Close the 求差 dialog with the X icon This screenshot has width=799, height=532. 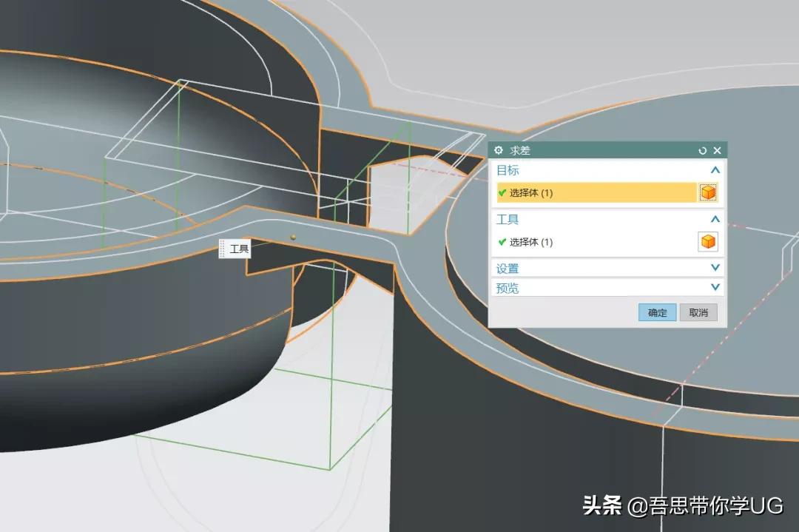point(716,150)
